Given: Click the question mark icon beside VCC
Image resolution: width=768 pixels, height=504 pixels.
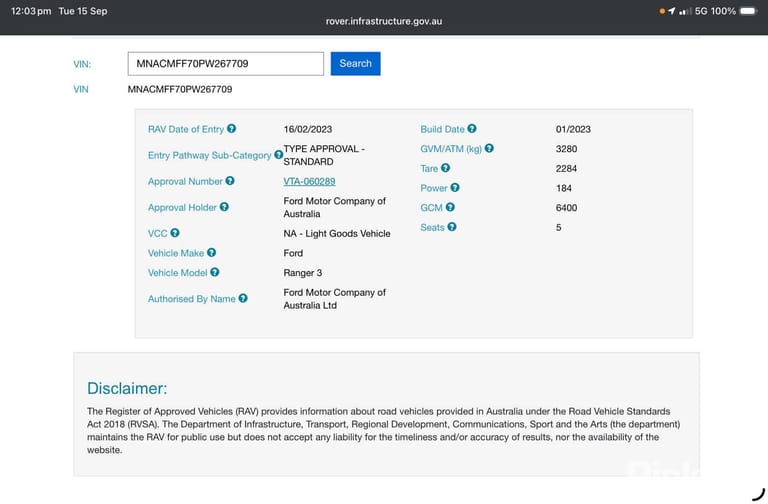Looking at the screenshot, I should click(x=175, y=233).
